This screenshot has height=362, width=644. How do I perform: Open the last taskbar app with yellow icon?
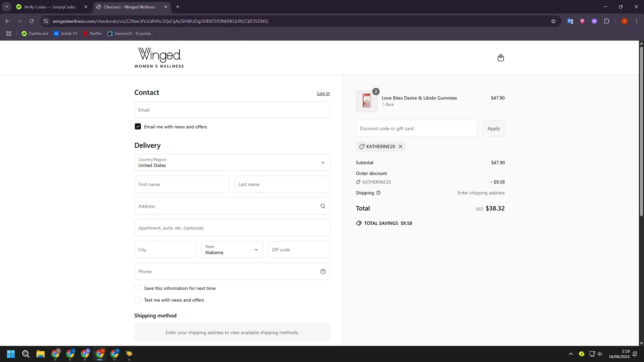(x=129, y=354)
